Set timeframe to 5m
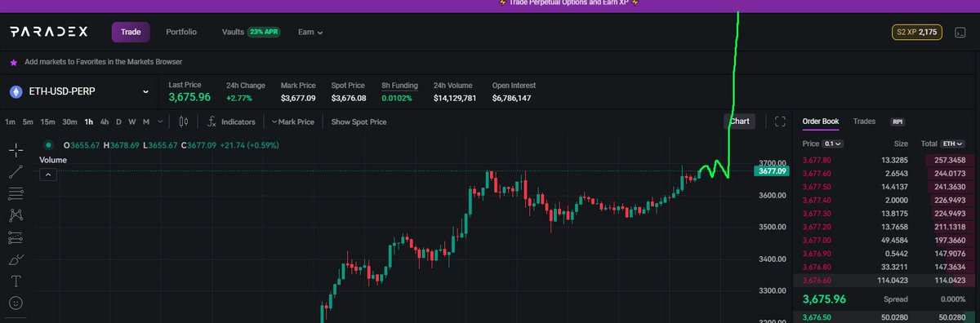 29,122
